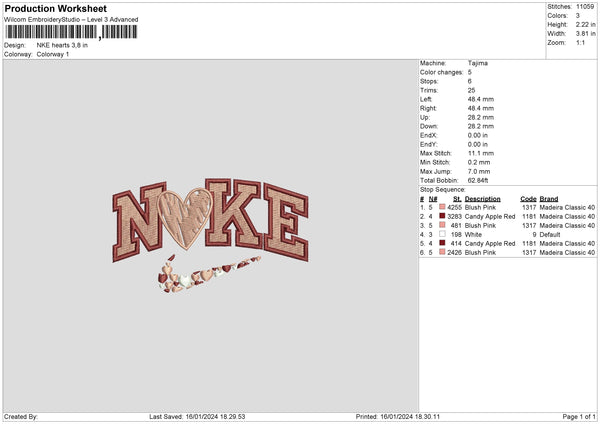The width and height of the screenshot is (600, 424).
Task: Click the Left extent value 48.4 mm
Action: coord(481,99)
